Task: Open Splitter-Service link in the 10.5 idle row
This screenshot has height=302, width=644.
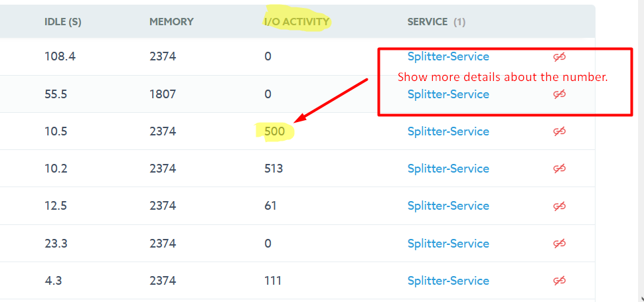Action: tap(448, 131)
